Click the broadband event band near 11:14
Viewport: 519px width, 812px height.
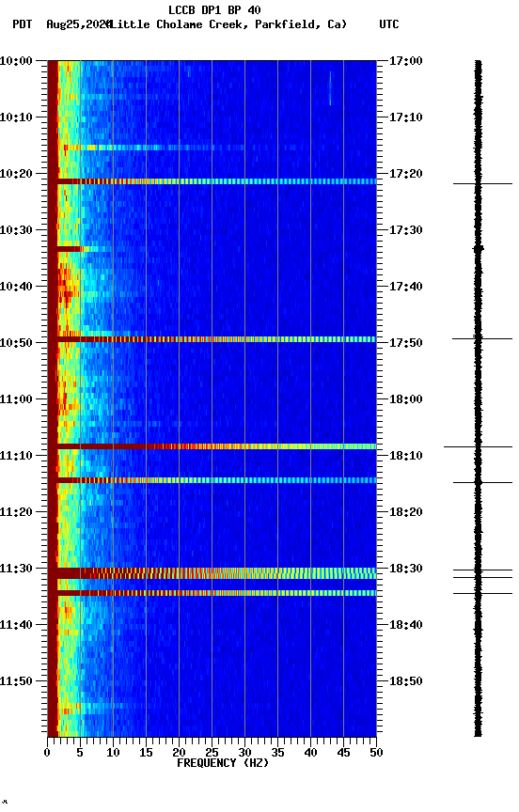[x=212, y=480]
